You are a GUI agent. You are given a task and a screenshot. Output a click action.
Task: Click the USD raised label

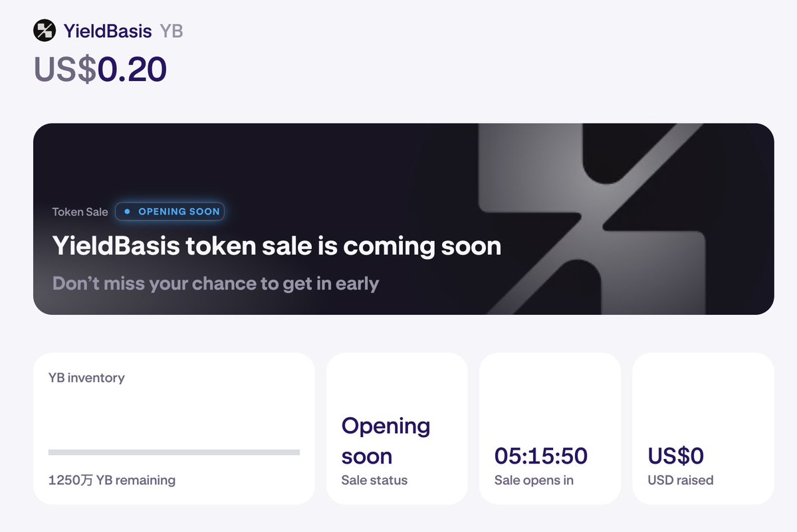pos(681,480)
